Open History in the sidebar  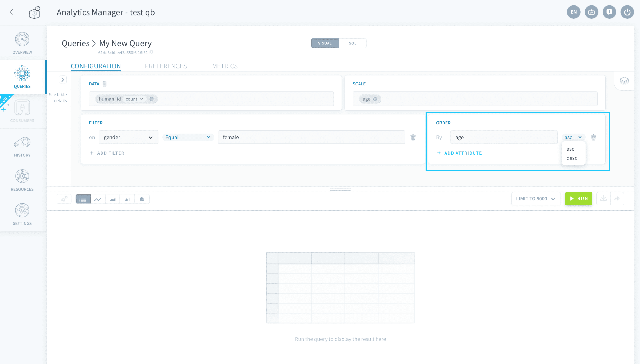pos(22,146)
